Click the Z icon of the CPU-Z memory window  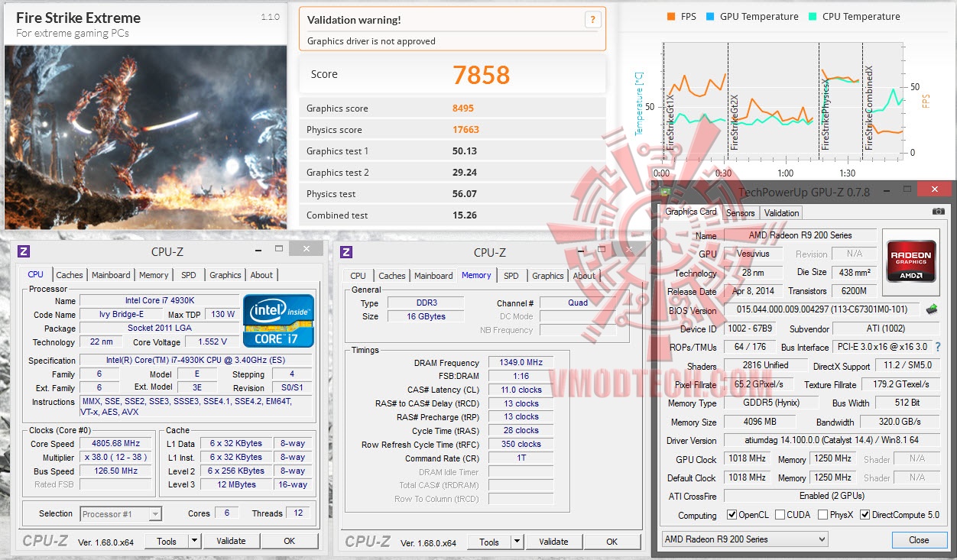coord(346,251)
